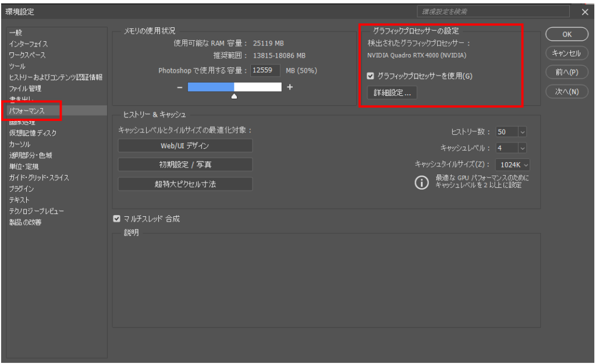Image resolution: width=596 pixels, height=364 pixels.
Task: Open 詳細設定... for graphics processor
Action: point(392,93)
